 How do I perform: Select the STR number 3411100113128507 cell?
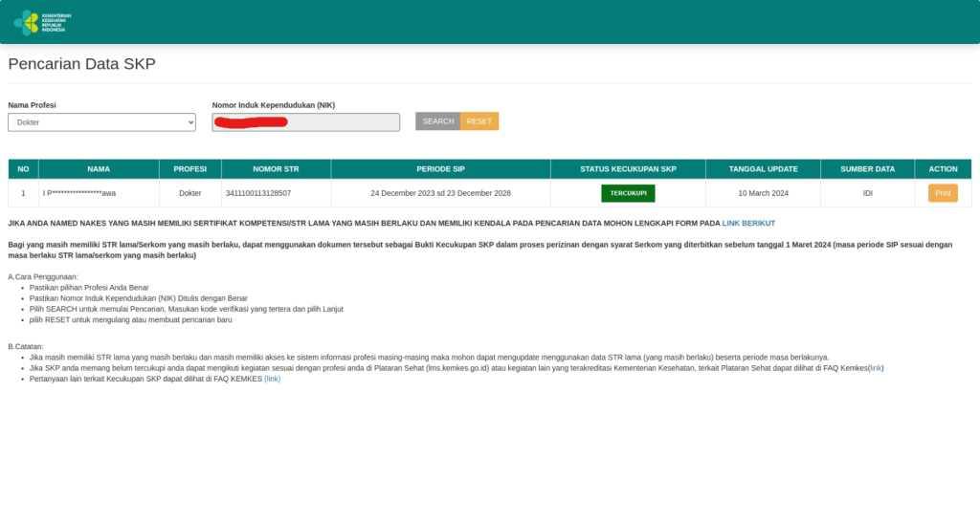click(x=258, y=193)
